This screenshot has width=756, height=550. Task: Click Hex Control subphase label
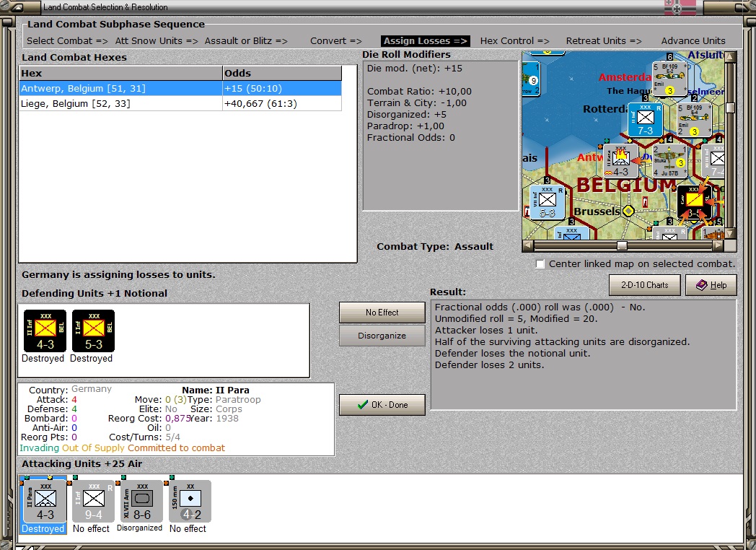tap(514, 41)
